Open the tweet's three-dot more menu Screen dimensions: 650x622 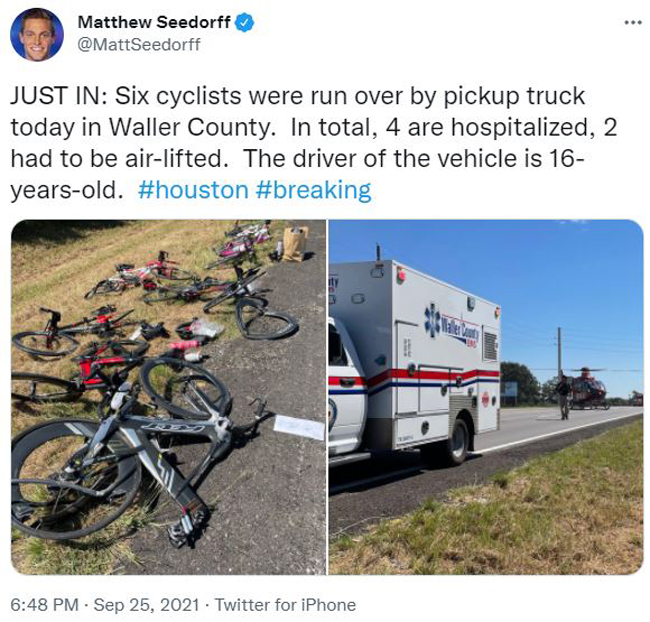633,22
